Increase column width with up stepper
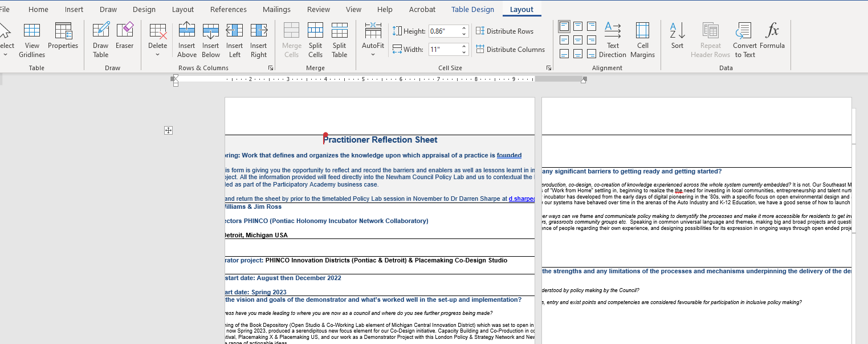Screen dimensions: 868x344 coord(464,47)
